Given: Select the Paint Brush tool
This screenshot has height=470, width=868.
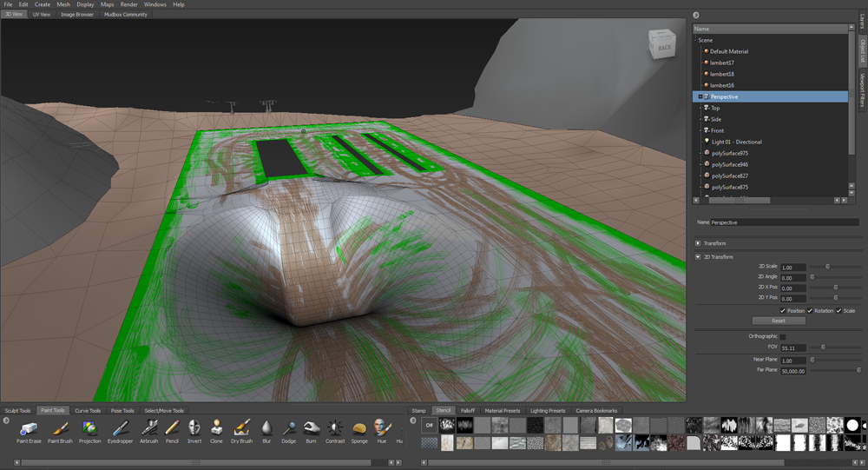Looking at the screenshot, I should (x=60, y=432).
